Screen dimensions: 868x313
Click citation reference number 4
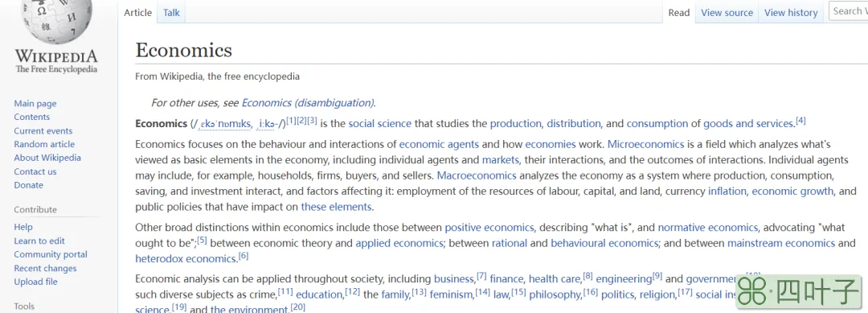coord(800,121)
